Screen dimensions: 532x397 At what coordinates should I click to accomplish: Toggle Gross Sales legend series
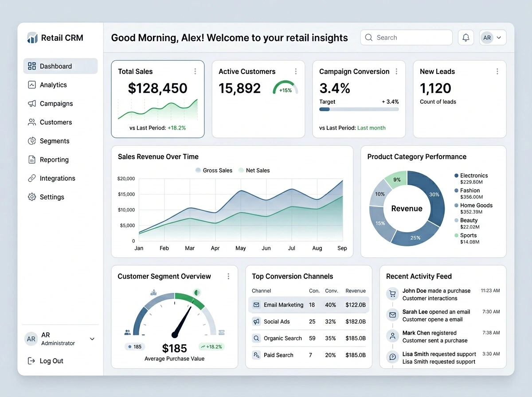click(x=214, y=170)
